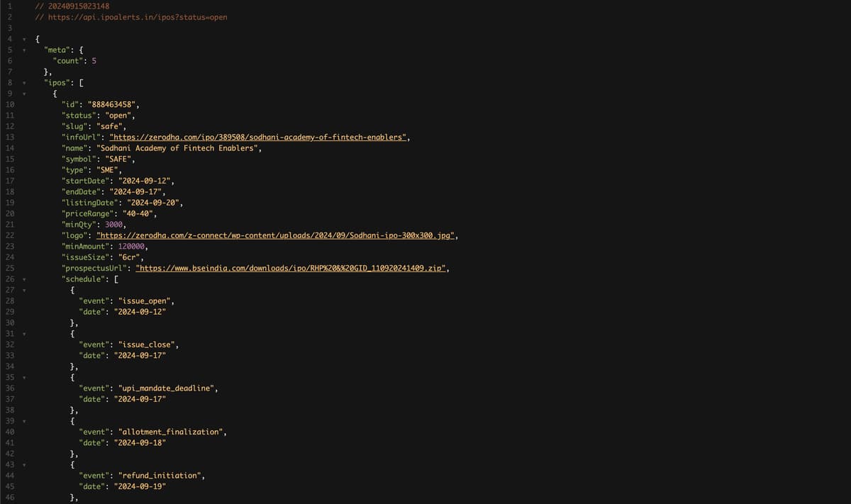Image resolution: width=851 pixels, height=504 pixels.
Task: Collapse the root JSON object arrow on line 4
Action: pos(23,39)
